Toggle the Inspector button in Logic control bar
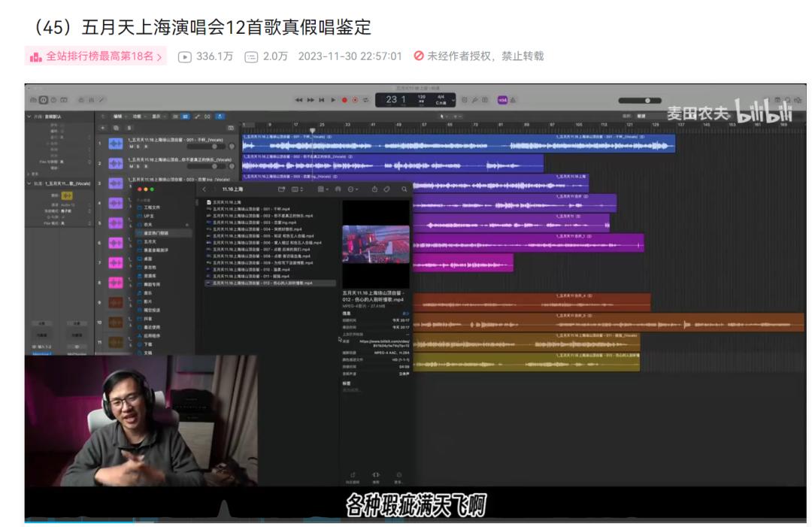Viewport: 812px width, 527px height. [x=44, y=100]
